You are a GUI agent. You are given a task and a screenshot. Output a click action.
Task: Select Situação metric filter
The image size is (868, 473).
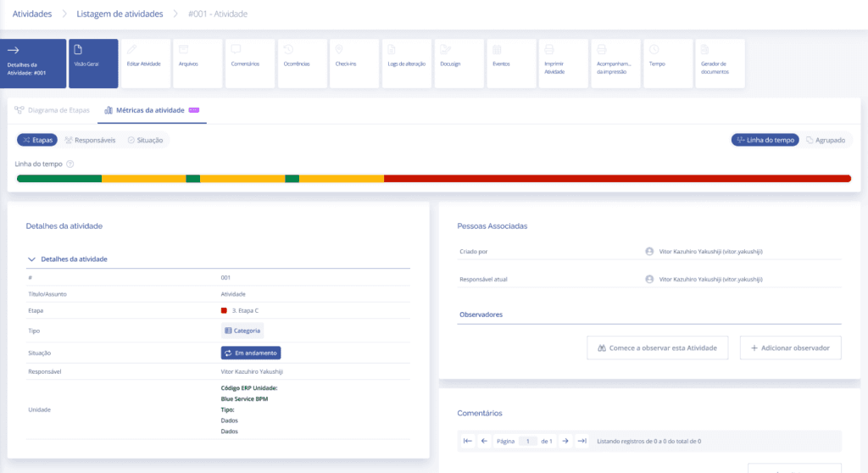(146, 140)
